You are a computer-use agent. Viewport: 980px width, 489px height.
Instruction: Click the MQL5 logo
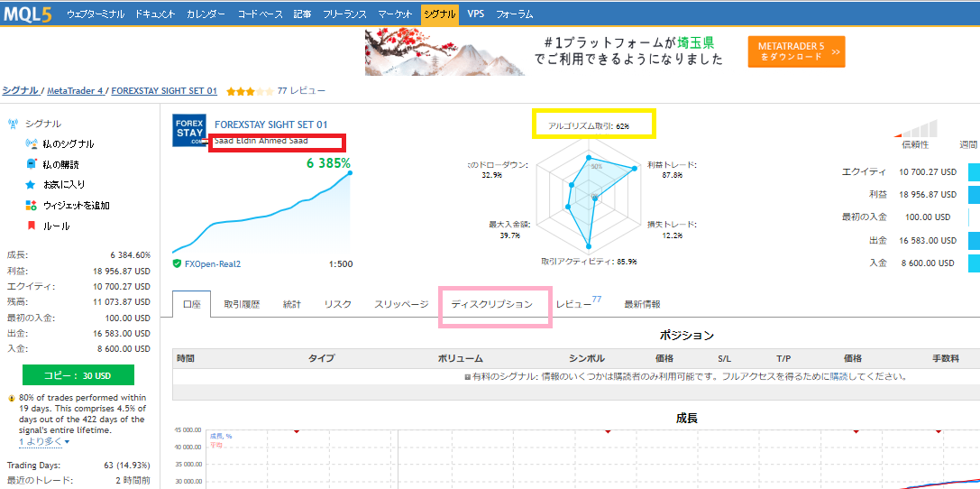(x=27, y=14)
